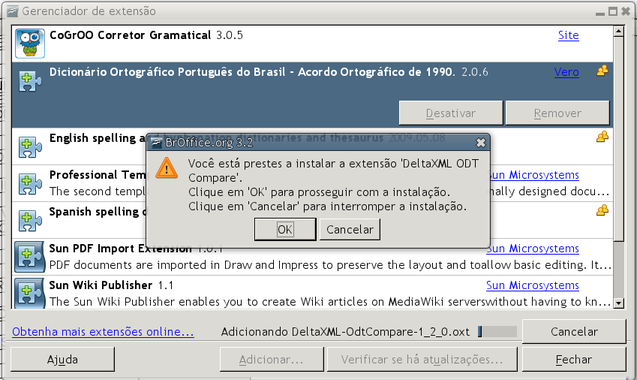Screen dimensions: 637x380
Task: Select the Dicionário Ortográfico Português do Brasil entry
Action: (x=312, y=95)
